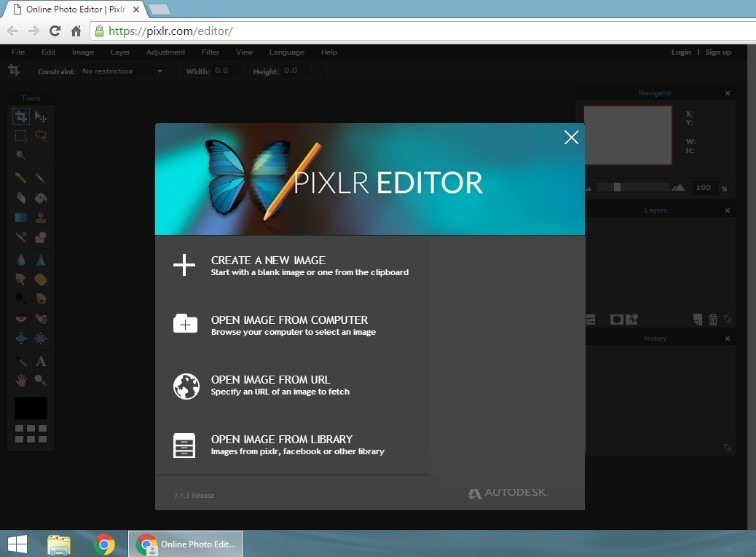Close the Navigator panel

[x=728, y=93]
